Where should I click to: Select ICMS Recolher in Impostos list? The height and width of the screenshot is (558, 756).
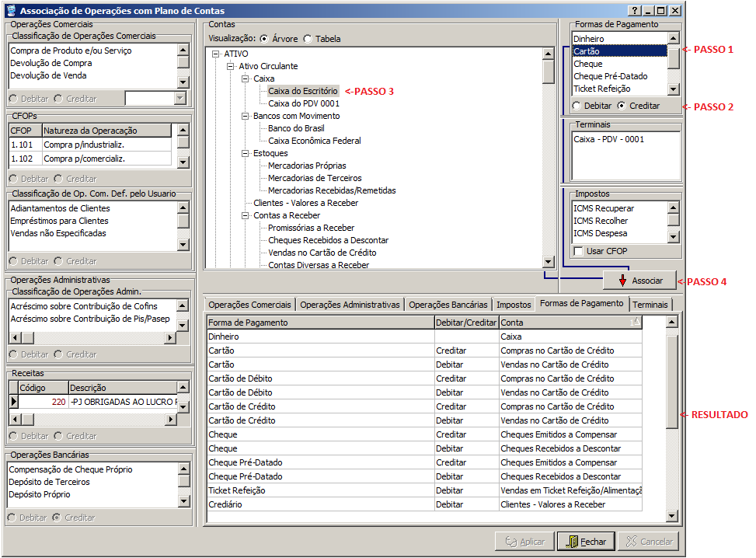point(603,221)
